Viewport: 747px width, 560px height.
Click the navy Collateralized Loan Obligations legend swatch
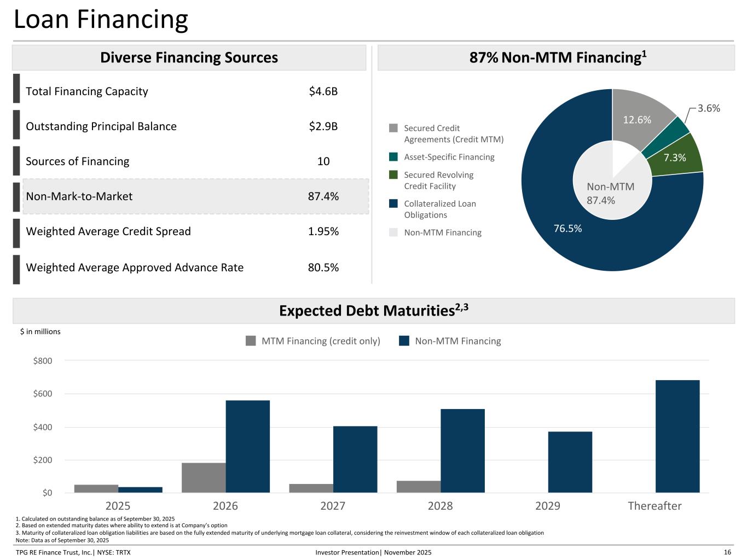393,204
